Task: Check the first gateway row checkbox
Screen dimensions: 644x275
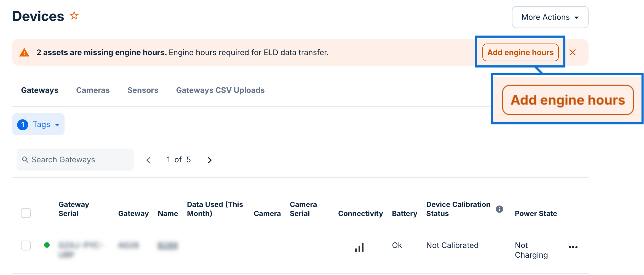Action: [x=26, y=245]
